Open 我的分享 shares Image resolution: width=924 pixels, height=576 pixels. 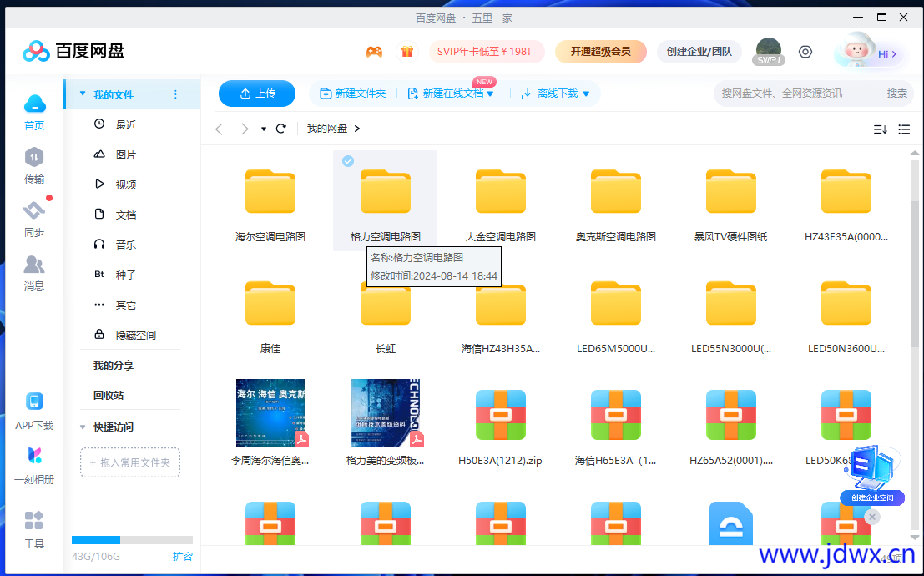pyautogui.click(x=114, y=366)
